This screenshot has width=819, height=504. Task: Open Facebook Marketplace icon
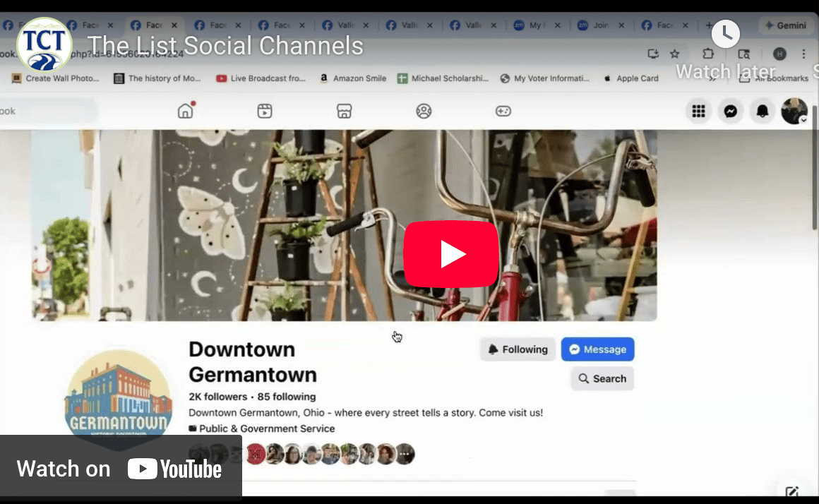pyautogui.click(x=344, y=111)
